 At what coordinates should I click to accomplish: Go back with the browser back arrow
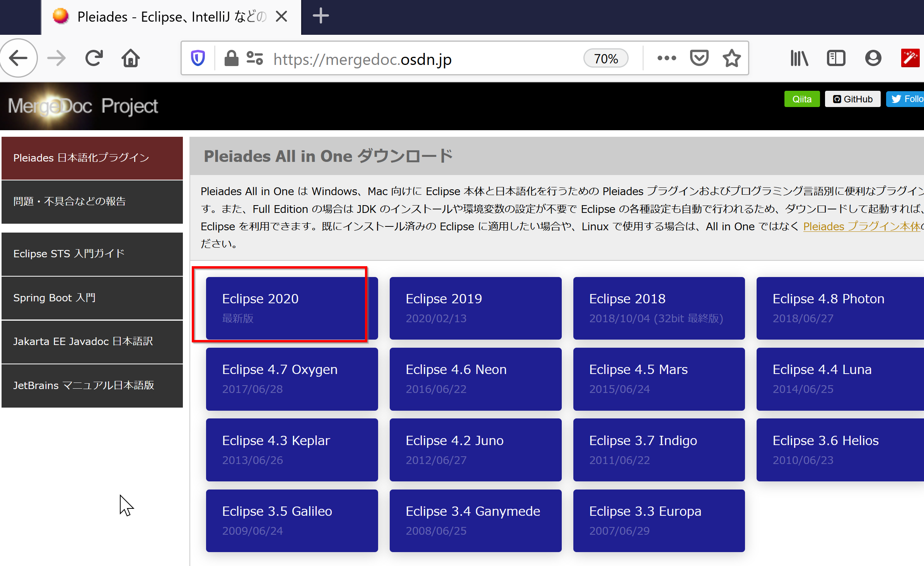point(18,58)
